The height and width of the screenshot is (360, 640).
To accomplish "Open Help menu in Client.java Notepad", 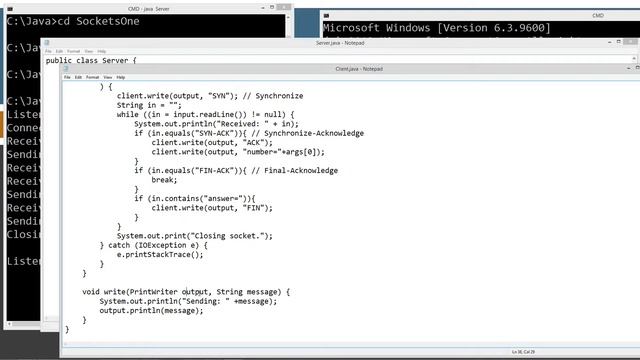I will [120, 77].
